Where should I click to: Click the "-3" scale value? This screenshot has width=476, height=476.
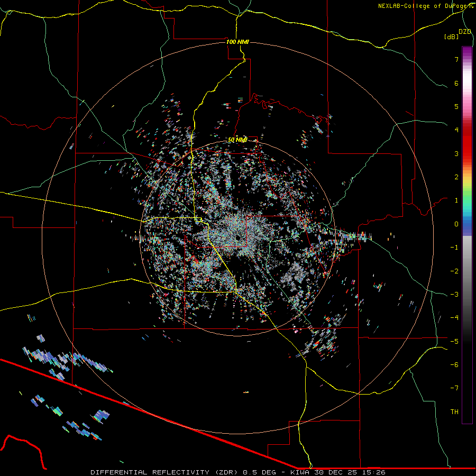tap(454, 295)
